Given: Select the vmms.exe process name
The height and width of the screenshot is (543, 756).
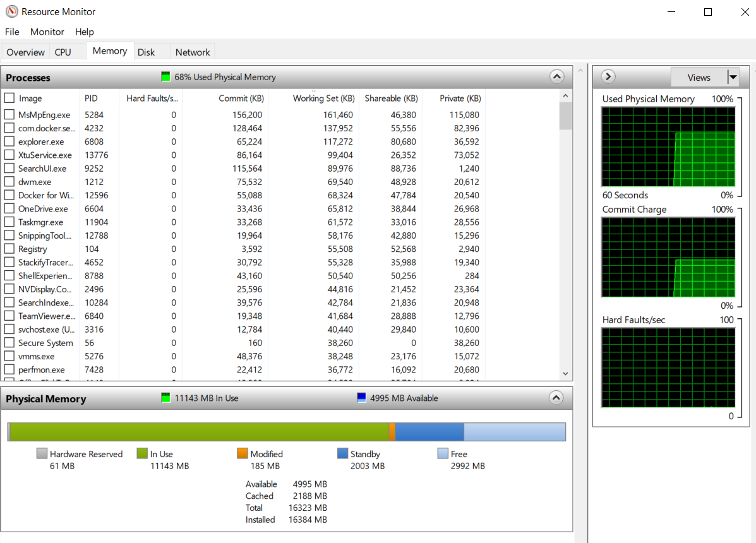Looking at the screenshot, I should 36,357.
